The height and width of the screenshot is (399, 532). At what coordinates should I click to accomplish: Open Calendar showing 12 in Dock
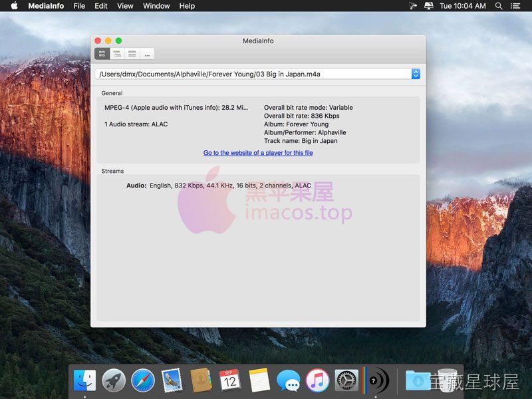[x=230, y=380]
